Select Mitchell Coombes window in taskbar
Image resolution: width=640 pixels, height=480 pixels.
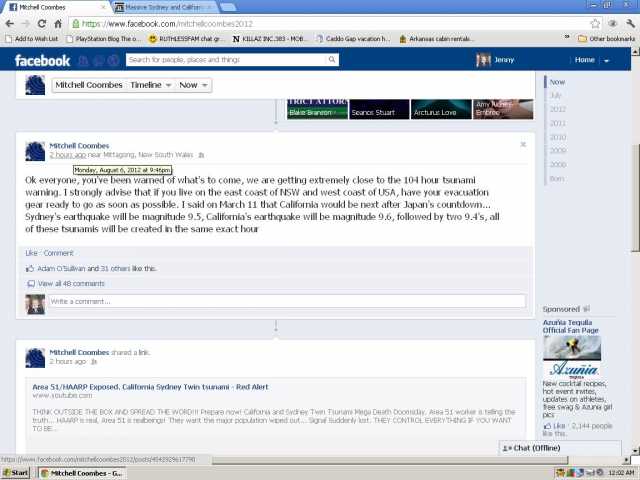click(x=82, y=473)
